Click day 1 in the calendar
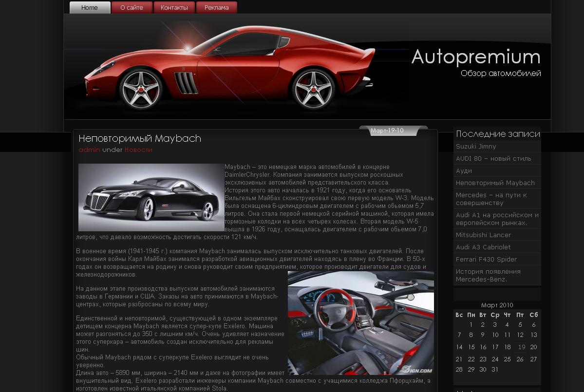Screen dimensions: 584x392 471,325
